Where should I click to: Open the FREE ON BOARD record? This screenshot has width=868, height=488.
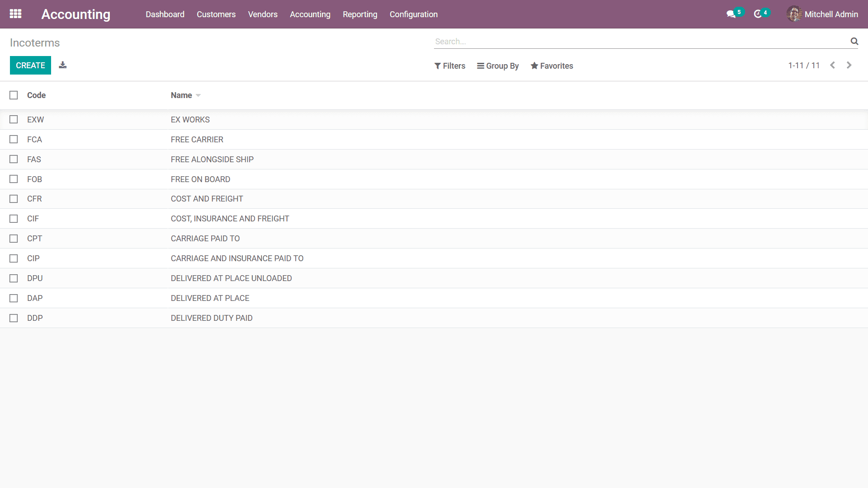(x=200, y=179)
